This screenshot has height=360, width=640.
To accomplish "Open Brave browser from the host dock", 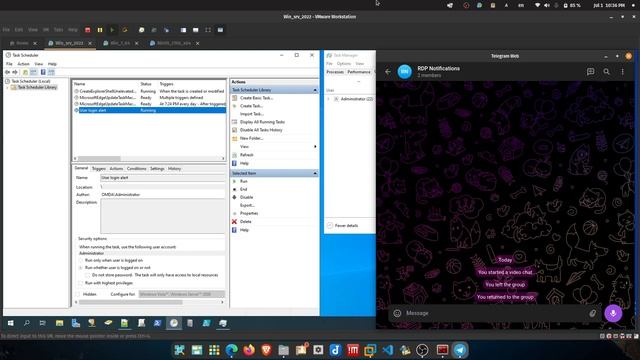I will click(x=266, y=350).
